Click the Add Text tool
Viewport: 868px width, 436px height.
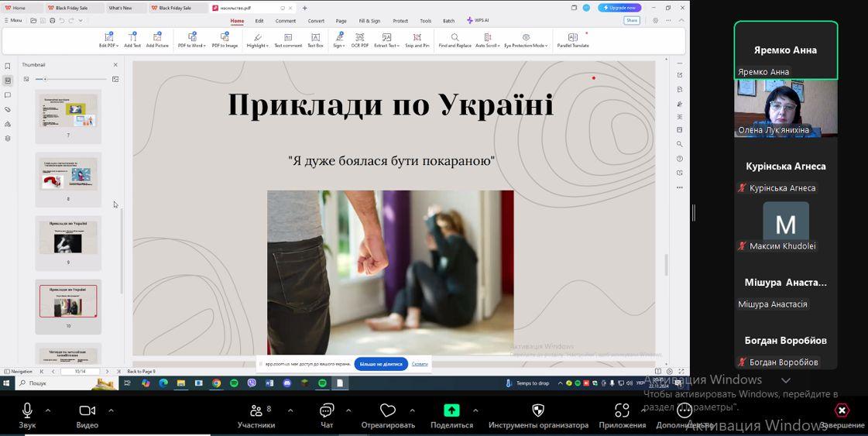tap(132, 39)
